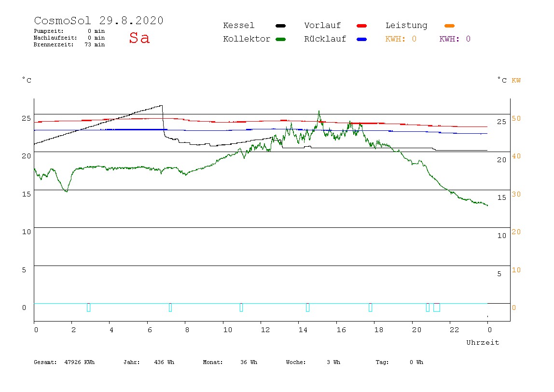Click the 'Vorlauf' legend label

coord(322,26)
